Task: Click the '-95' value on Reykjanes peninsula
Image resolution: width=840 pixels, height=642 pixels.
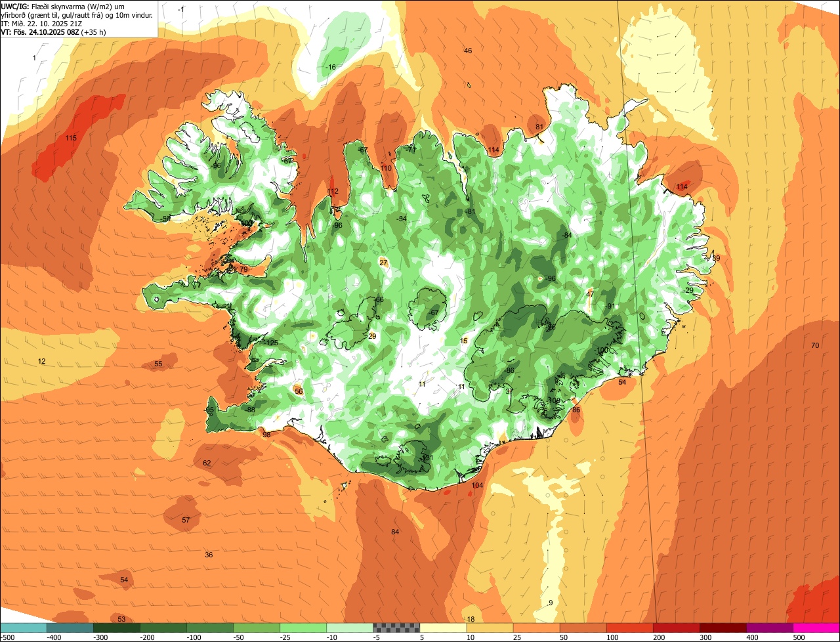Action: (x=209, y=410)
